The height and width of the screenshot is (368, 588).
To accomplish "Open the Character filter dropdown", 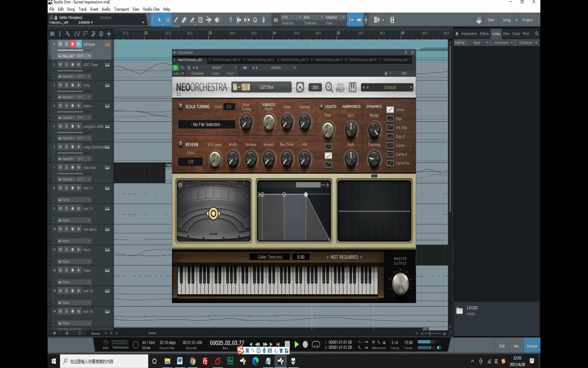I will click(x=528, y=43).
